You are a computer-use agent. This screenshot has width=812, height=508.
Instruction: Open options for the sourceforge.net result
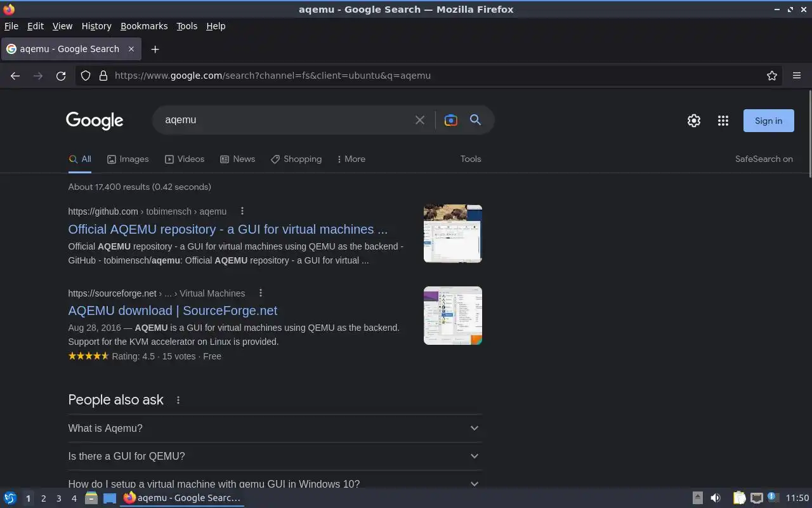260,293
